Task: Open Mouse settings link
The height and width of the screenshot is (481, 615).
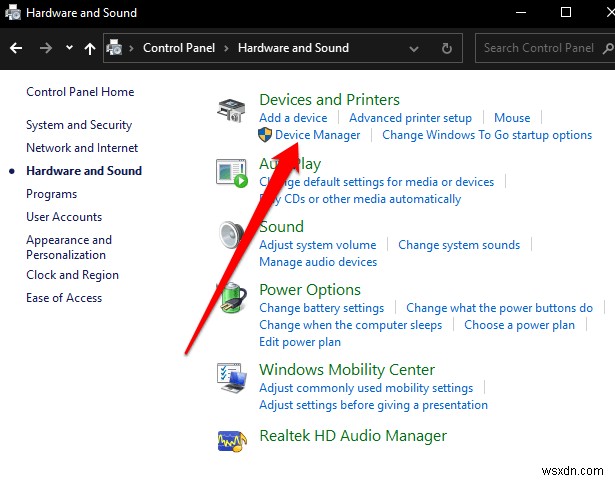Action: [x=512, y=118]
